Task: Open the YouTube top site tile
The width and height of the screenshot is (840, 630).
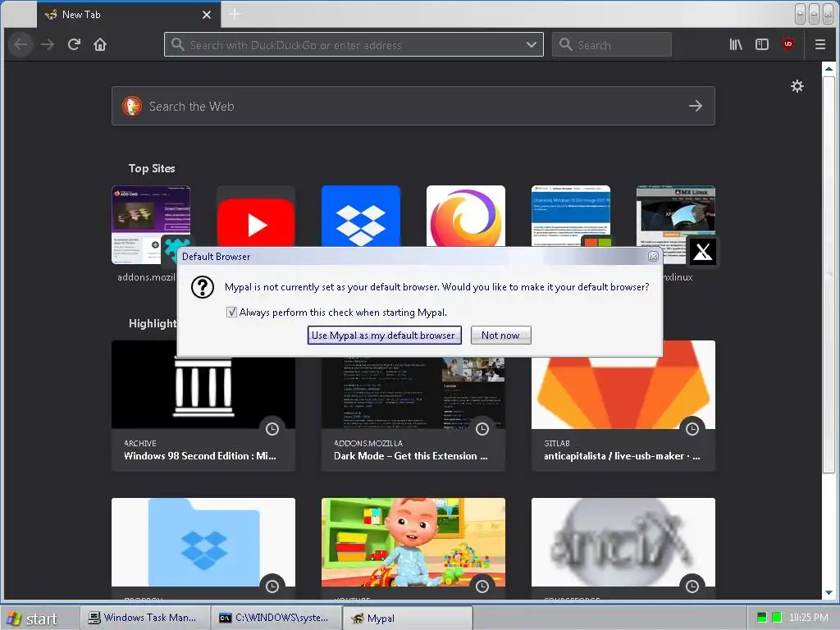Action: [256, 217]
